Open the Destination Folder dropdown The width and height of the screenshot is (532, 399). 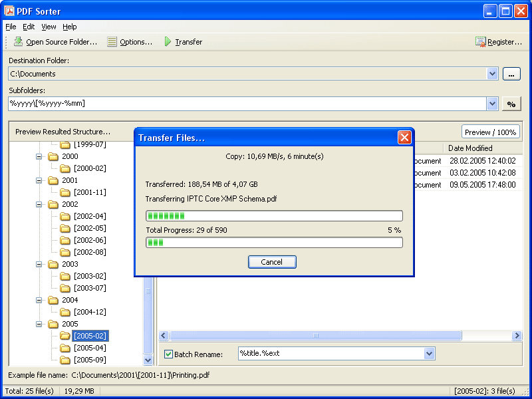(492, 74)
